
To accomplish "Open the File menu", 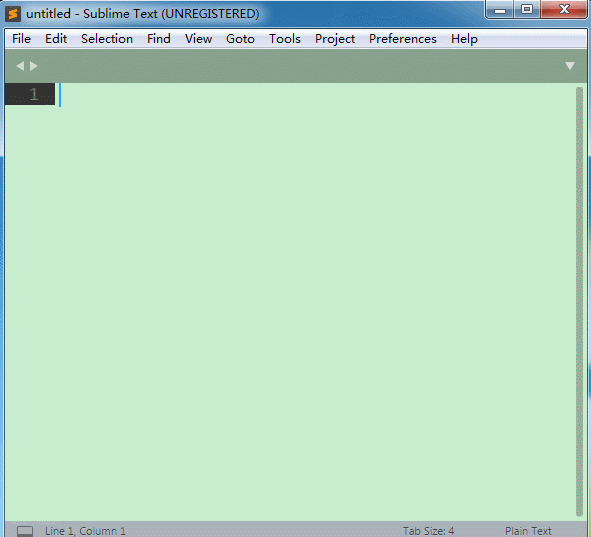I will click(x=21, y=39).
